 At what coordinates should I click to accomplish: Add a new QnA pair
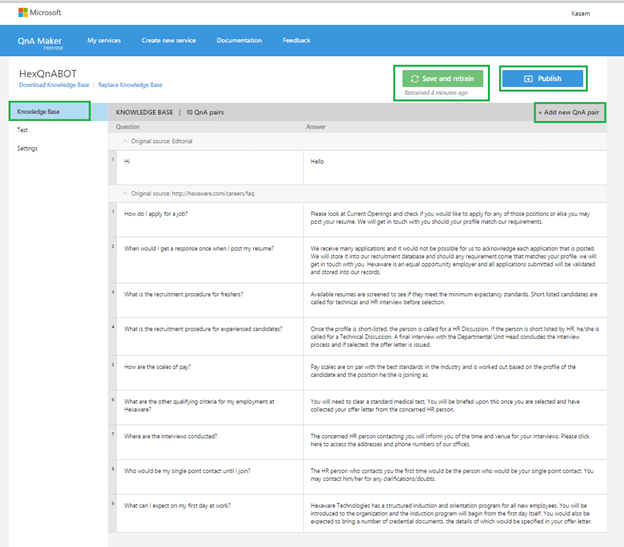[568, 113]
